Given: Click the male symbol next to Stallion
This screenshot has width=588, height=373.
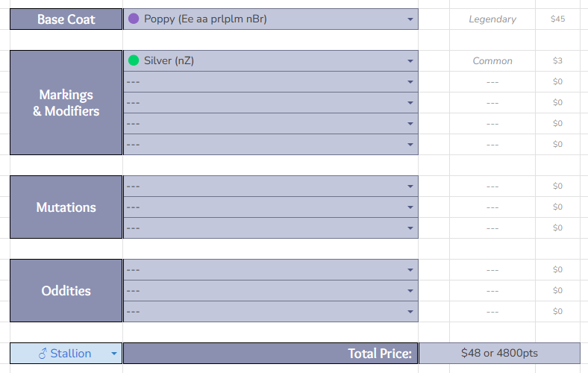Looking at the screenshot, I should tap(43, 354).
